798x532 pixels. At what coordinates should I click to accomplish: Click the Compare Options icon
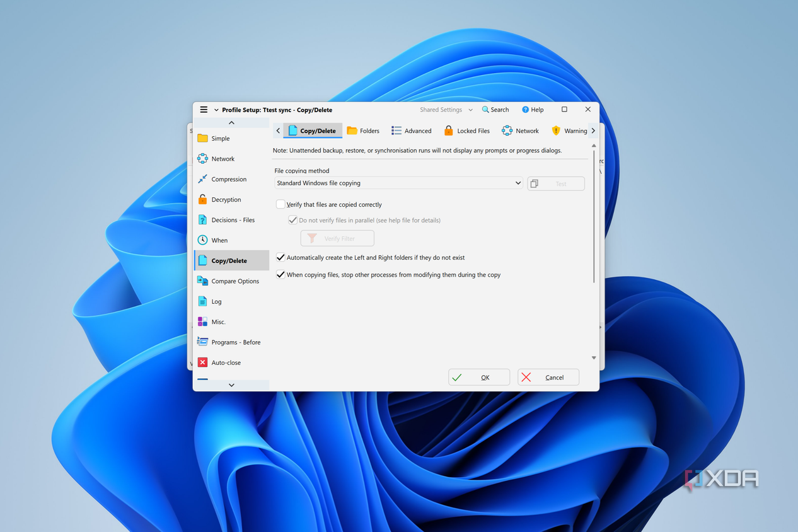(202, 281)
